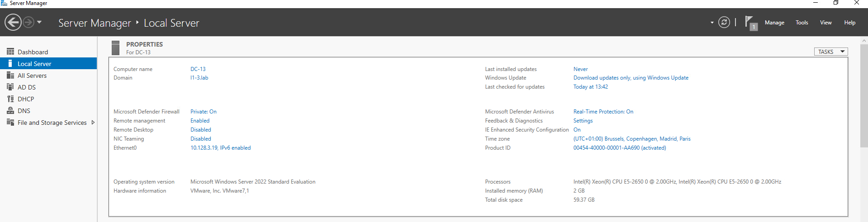Image resolution: width=868 pixels, height=222 pixels.
Task: Click the UTC+01:00 time zone link
Action: 631,139
